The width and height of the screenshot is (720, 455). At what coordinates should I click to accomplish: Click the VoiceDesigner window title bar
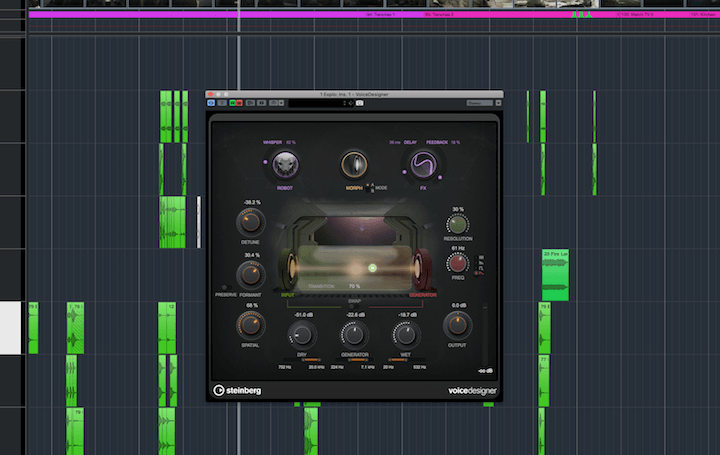[354, 94]
